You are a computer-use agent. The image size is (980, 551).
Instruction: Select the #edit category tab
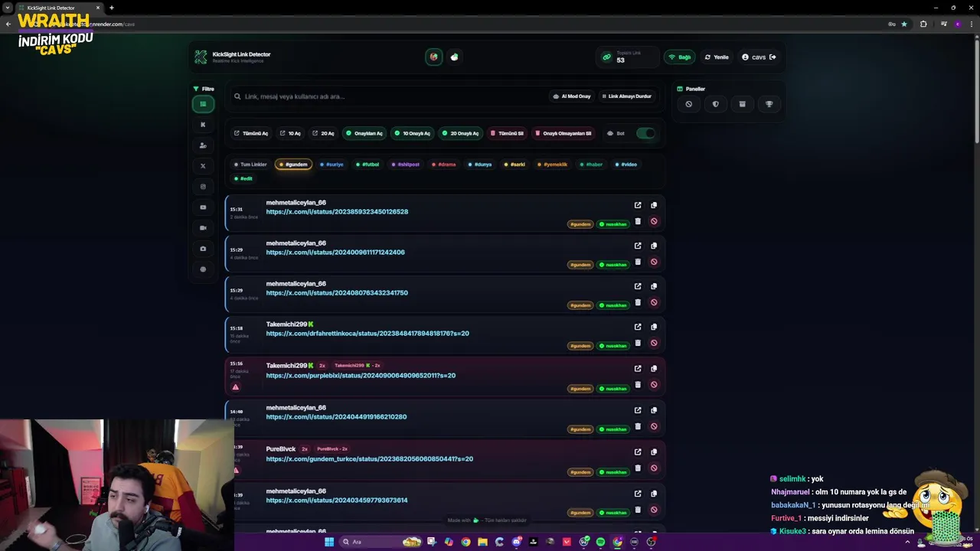pos(243,179)
